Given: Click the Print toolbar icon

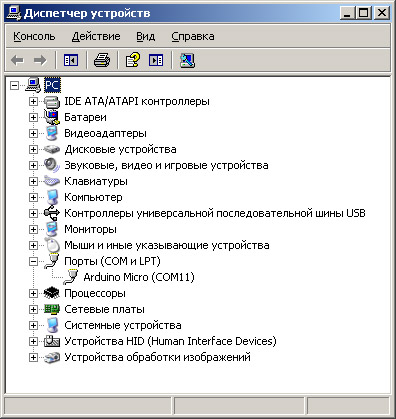Looking at the screenshot, I should [102, 60].
